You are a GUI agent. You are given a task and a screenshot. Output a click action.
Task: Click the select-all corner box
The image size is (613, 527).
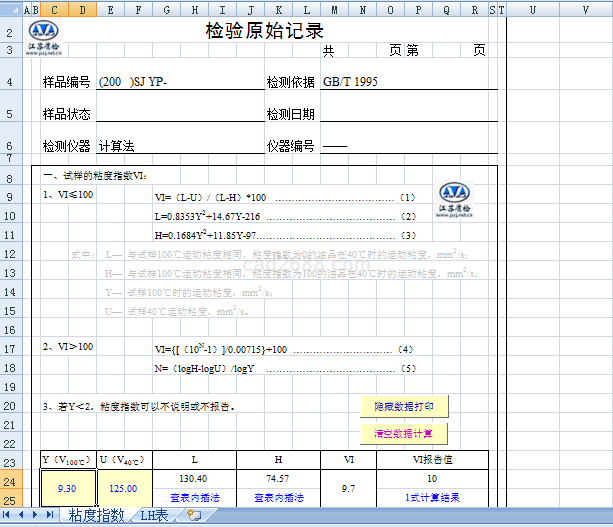pos(10,10)
